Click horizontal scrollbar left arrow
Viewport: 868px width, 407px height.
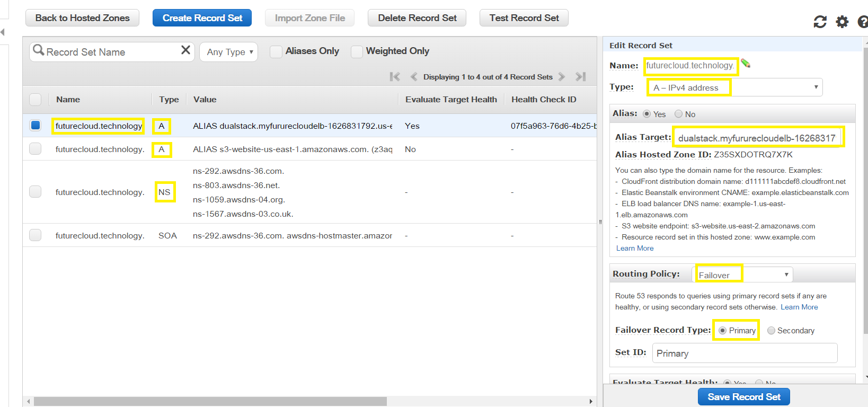[28, 402]
